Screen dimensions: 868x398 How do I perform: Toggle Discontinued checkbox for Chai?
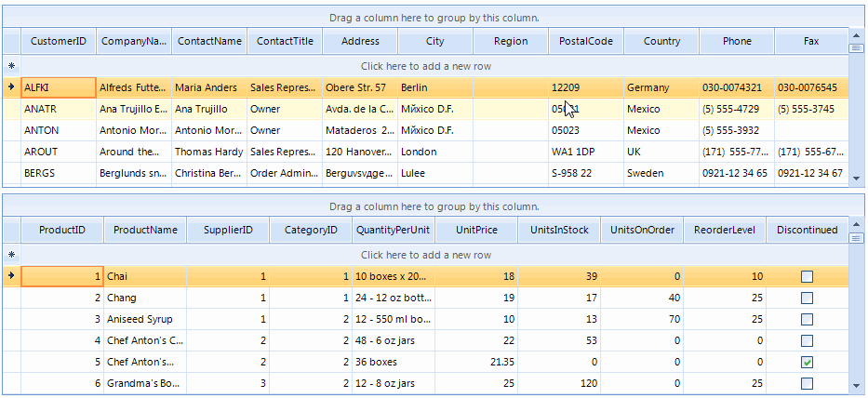coord(808,276)
